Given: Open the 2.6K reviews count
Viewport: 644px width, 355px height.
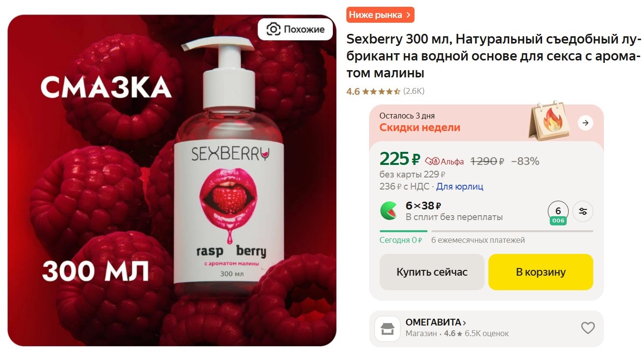Looking at the screenshot, I should (x=414, y=91).
